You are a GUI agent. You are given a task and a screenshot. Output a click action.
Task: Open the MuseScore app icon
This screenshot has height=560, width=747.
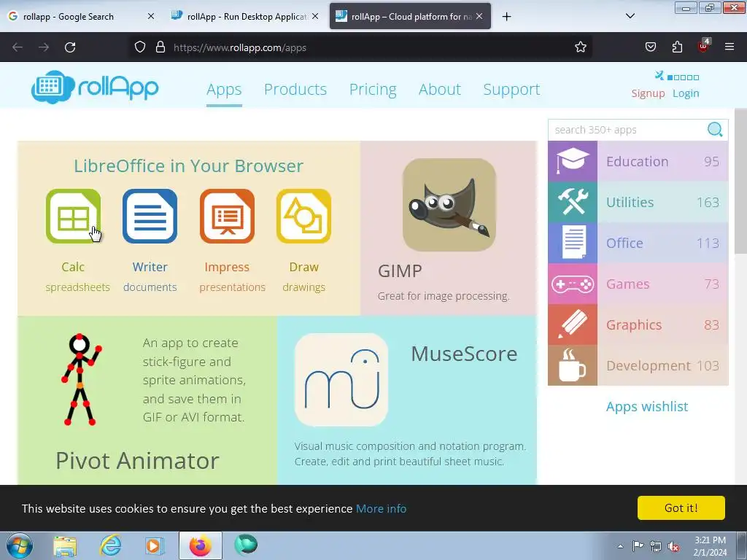341,380
